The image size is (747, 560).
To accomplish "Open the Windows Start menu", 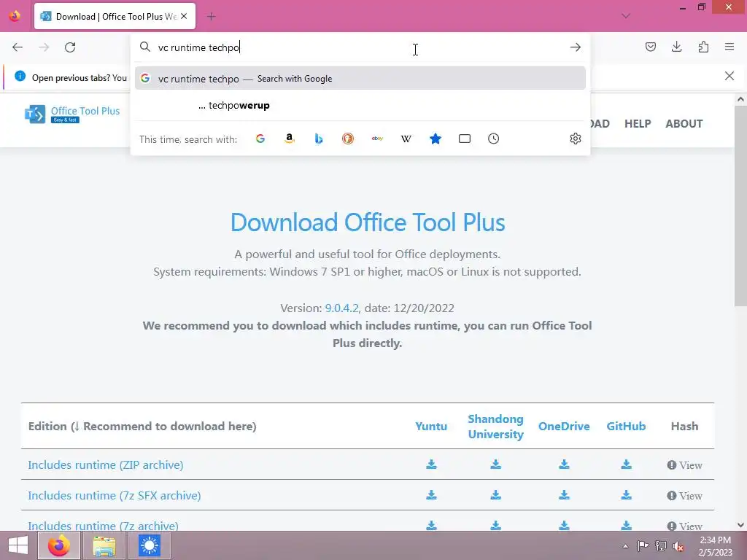I will click(x=18, y=545).
